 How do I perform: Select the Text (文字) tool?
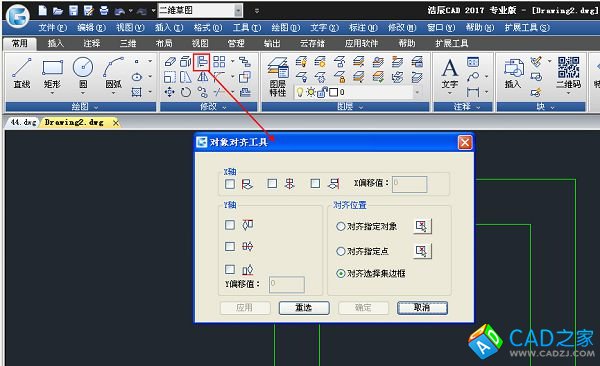(450, 73)
